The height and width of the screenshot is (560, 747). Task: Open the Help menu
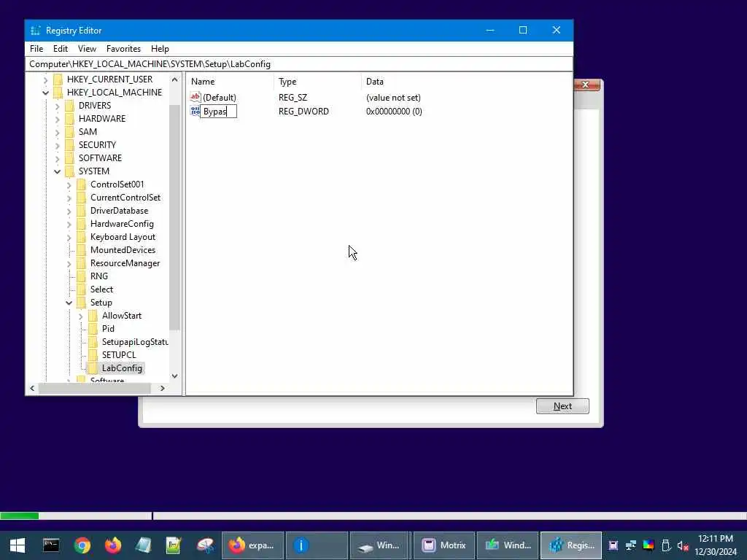160,49
